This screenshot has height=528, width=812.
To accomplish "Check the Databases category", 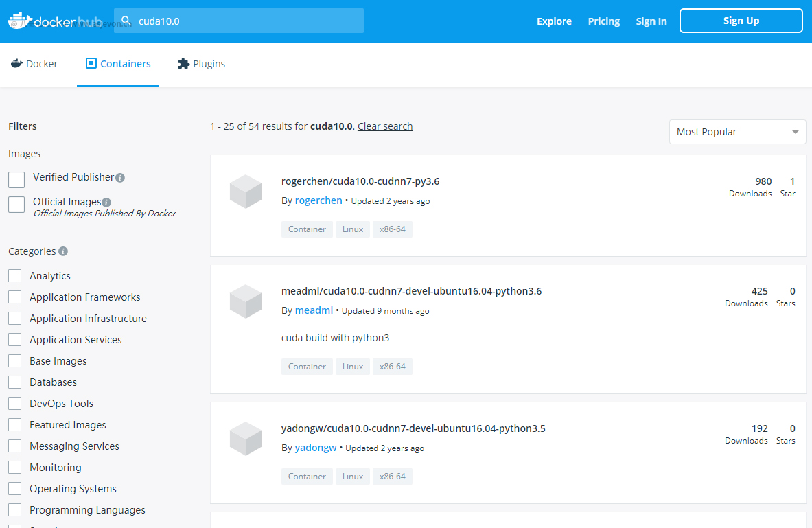I will 15,382.
